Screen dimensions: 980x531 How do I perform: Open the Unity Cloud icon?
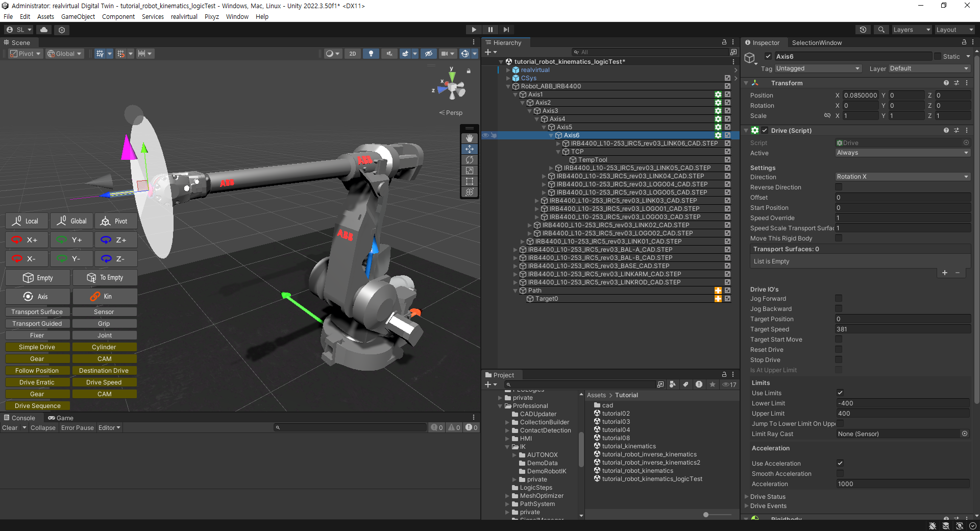point(44,30)
